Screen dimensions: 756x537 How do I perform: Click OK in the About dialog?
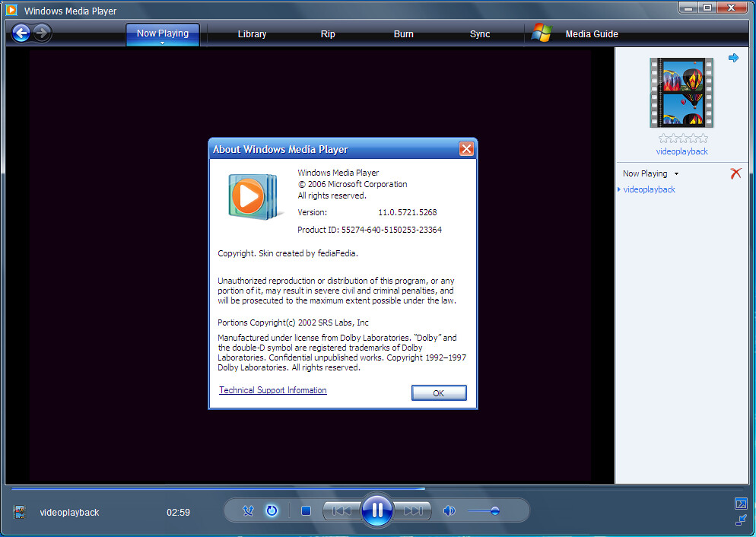439,393
